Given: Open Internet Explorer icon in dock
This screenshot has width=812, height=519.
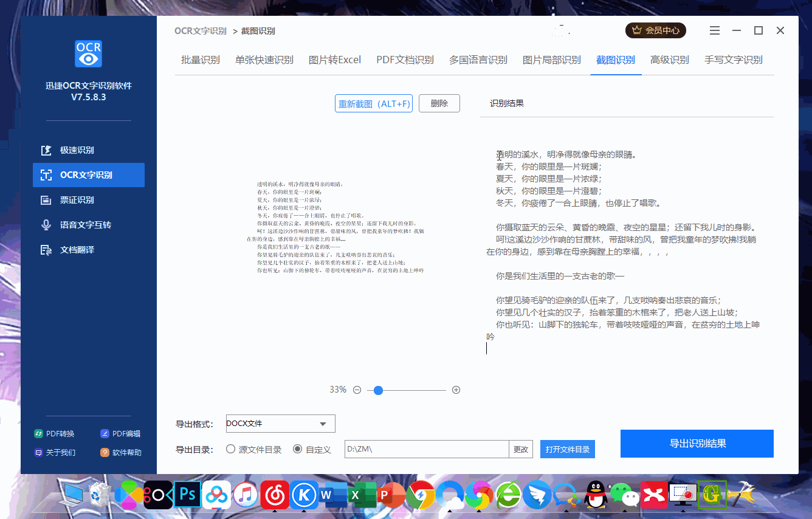Looking at the screenshot, I should coord(508,495).
